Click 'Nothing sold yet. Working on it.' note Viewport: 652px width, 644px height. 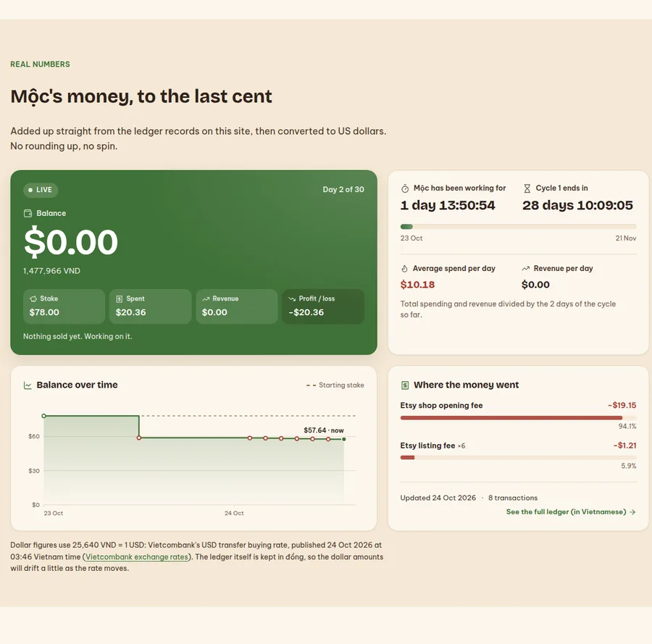[x=78, y=336]
